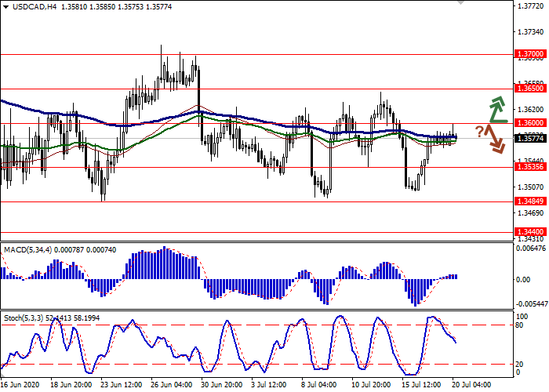Click the orange question mark symbol
The width and height of the screenshot is (549, 392).
point(479,130)
